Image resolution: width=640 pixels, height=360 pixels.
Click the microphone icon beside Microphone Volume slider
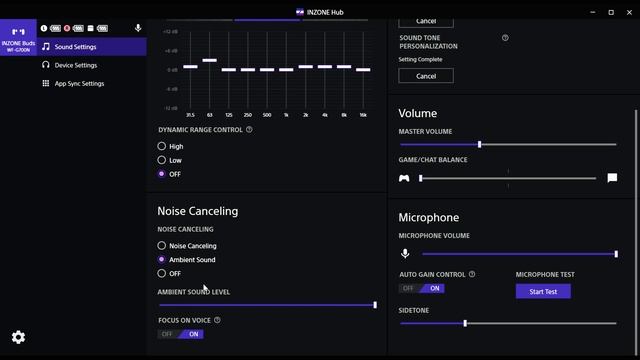point(405,253)
